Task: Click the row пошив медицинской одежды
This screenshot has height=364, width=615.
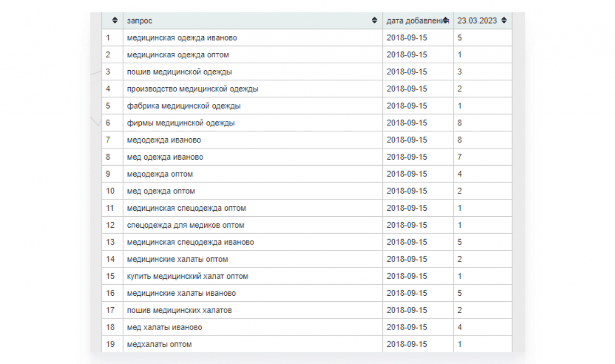Action: pos(179,72)
